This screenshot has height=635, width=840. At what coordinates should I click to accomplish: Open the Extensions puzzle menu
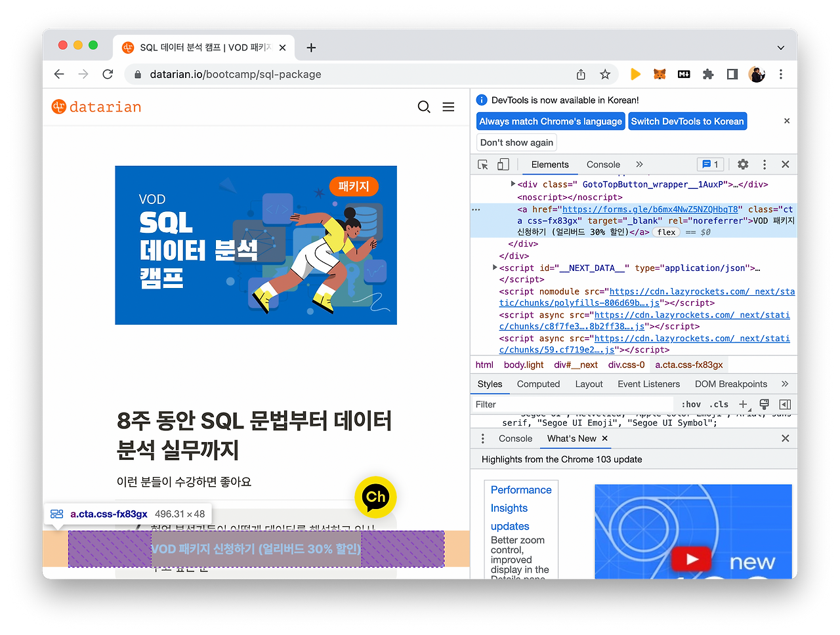708,74
